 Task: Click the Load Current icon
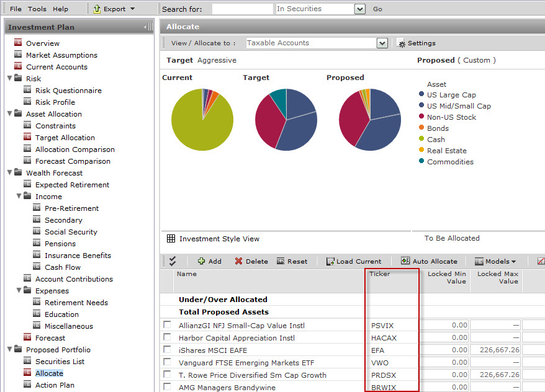330,261
